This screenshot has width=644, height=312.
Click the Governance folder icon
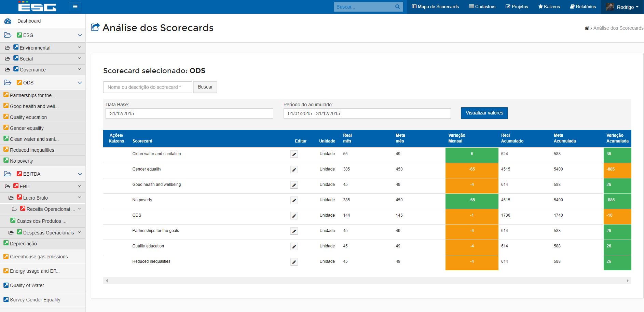tap(8, 70)
